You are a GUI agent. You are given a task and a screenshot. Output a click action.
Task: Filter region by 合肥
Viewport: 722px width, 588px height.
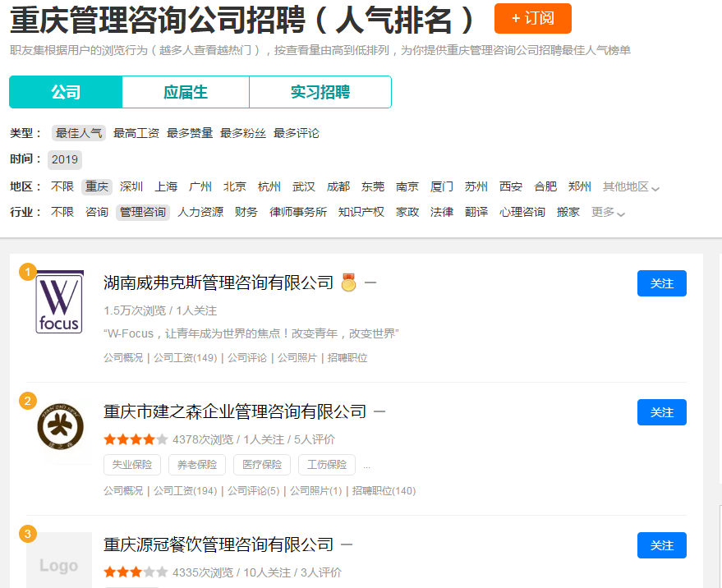point(545,186)
